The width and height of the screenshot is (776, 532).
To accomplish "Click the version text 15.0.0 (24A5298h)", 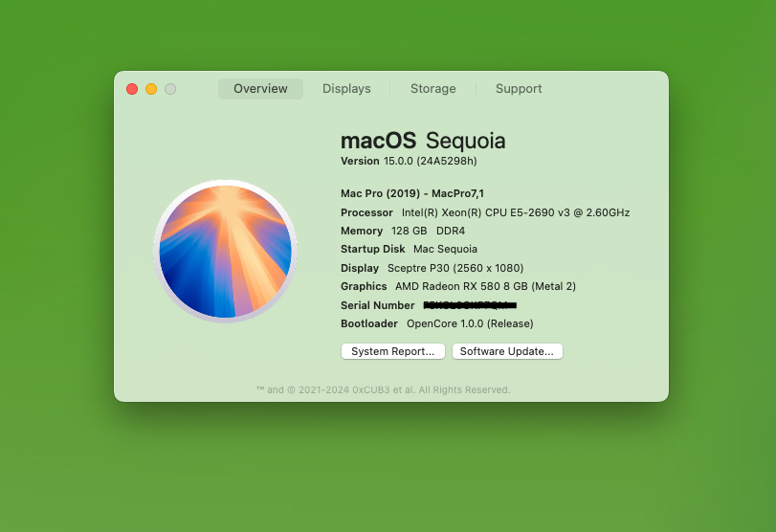I will [430, 162].
